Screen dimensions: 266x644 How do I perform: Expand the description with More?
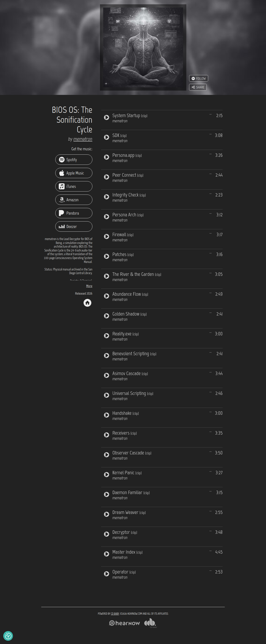pos(89,286)
